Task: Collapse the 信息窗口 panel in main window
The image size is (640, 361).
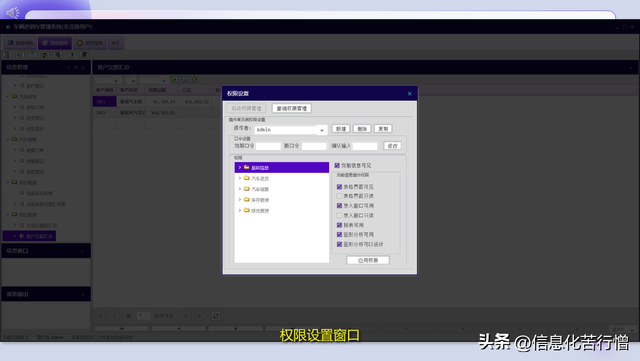Action: coord(83,251)
